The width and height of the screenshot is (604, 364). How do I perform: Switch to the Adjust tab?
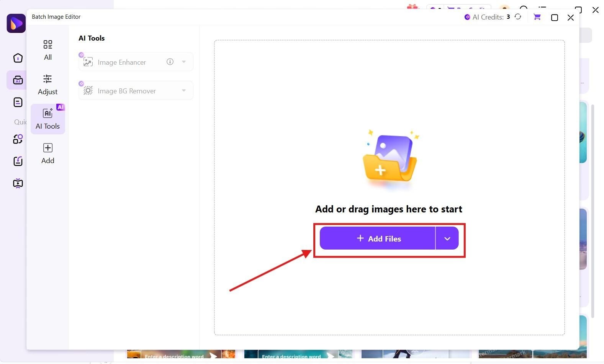tap(48, 85)
